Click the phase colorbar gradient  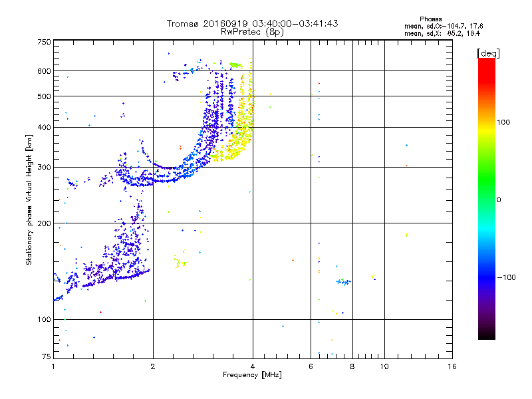(x=487, y=198)
